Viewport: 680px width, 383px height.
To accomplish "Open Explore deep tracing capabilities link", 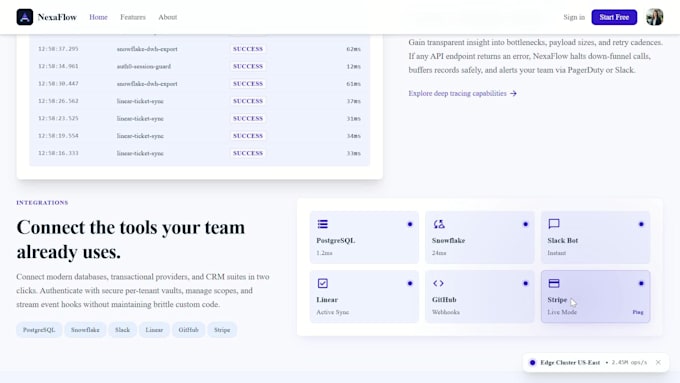I will click(x=462, y=93).
